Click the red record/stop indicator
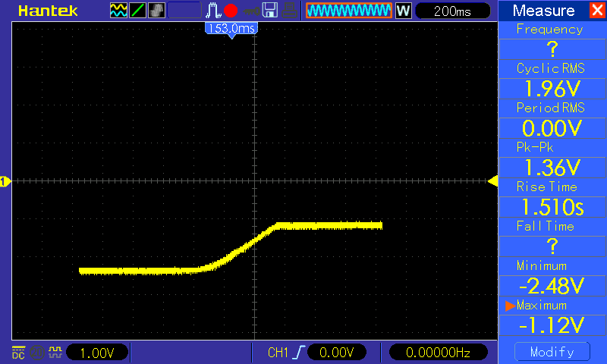 point(231,11)
